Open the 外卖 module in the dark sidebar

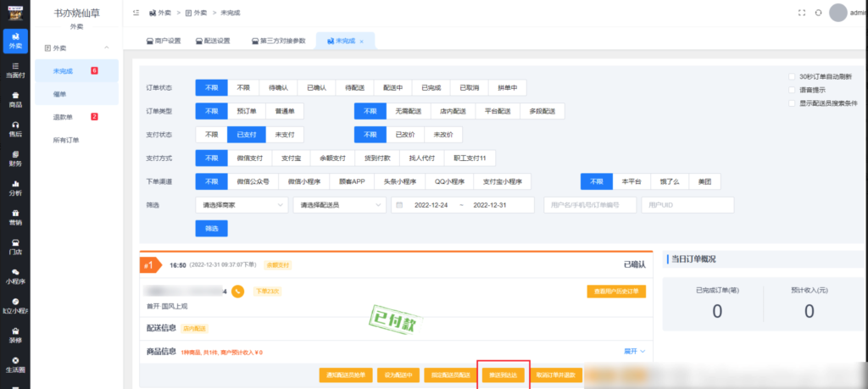click(14, 40)
